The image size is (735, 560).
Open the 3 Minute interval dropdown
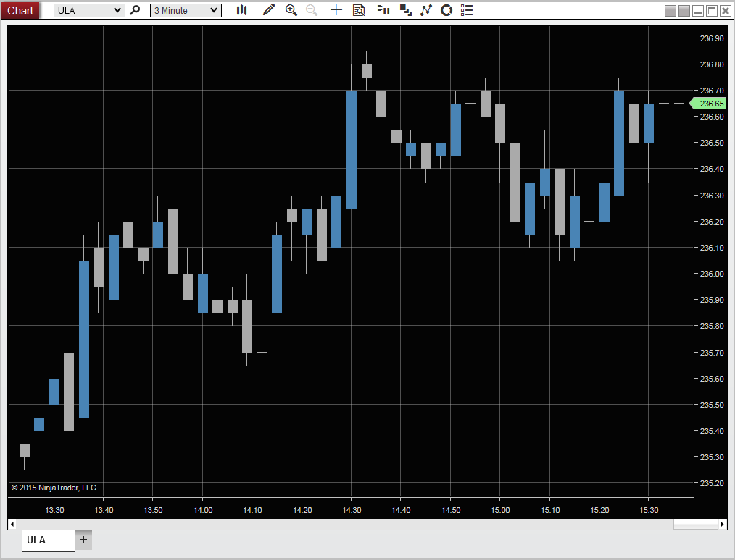point(186,10)
